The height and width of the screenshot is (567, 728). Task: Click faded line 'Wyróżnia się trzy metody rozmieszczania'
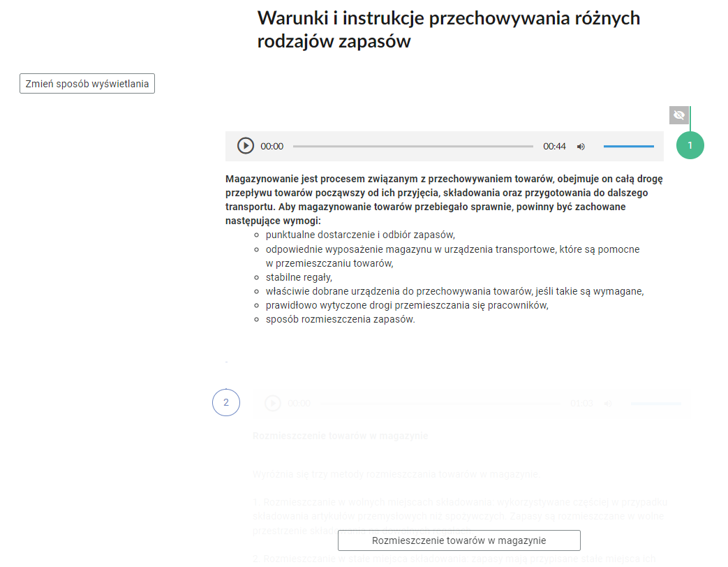396,474
